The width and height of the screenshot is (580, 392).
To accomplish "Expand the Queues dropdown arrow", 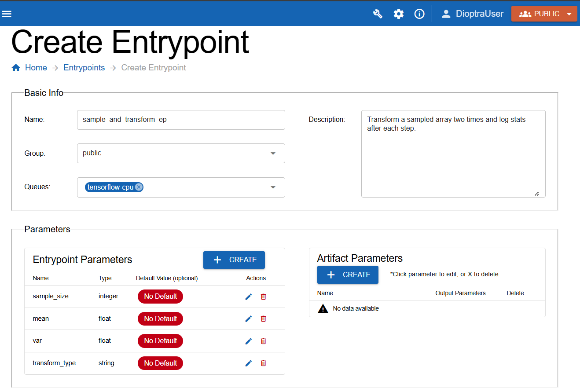I will point(273,187).
